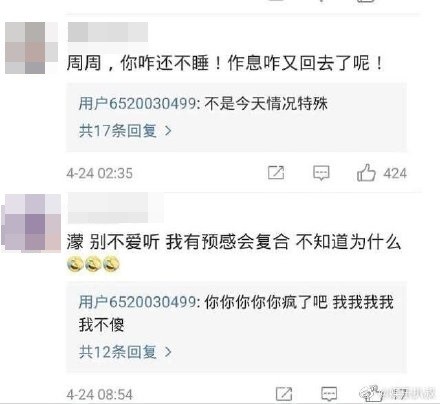440x404 pixels.
Task: Reply to the 4-24 08:54 comment
Action: (x=329, y=394)
